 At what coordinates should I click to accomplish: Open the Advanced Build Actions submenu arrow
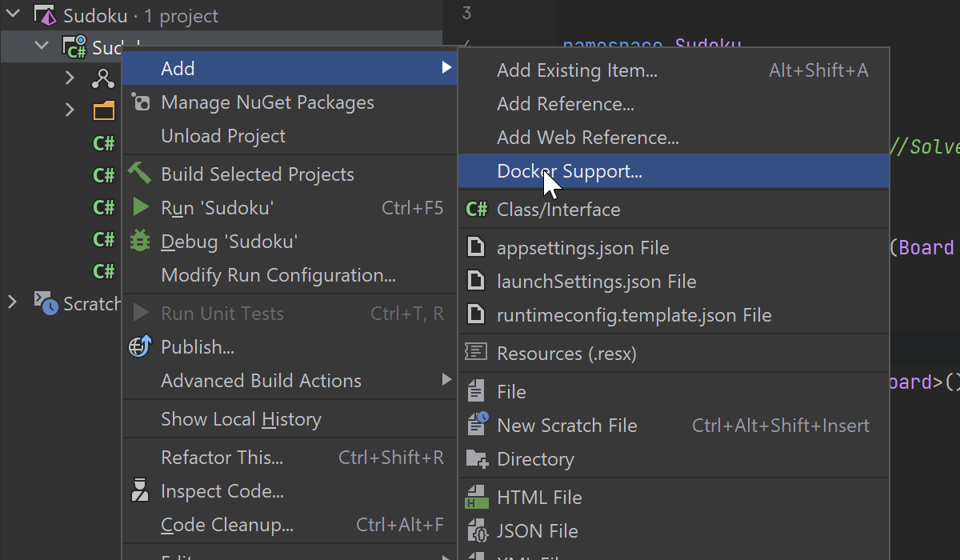point(446,380)
